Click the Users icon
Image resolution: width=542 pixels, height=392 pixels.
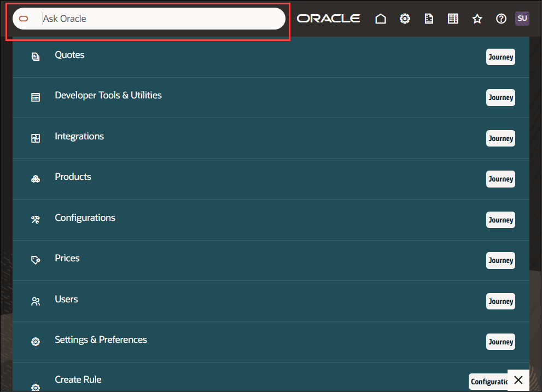point(36,301)
